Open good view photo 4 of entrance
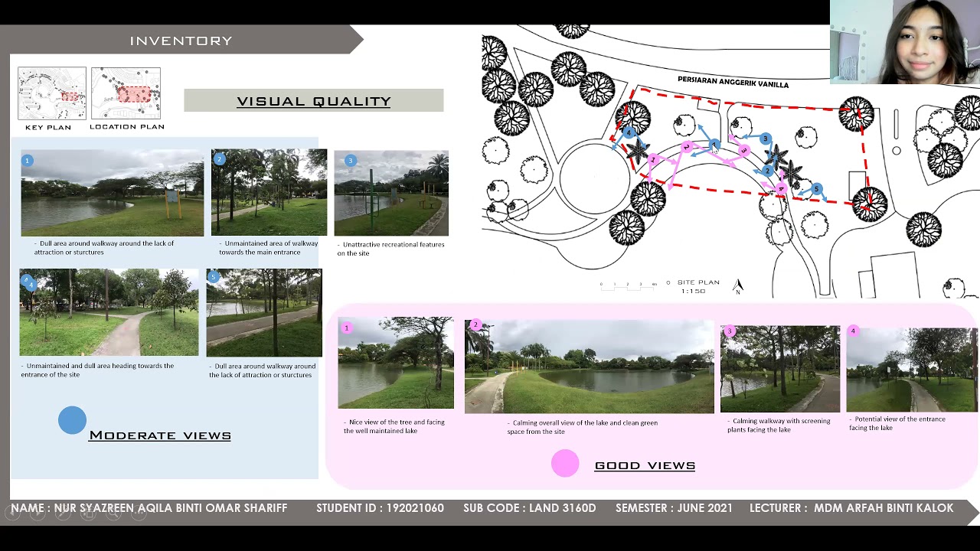 [x=912, y=369]
